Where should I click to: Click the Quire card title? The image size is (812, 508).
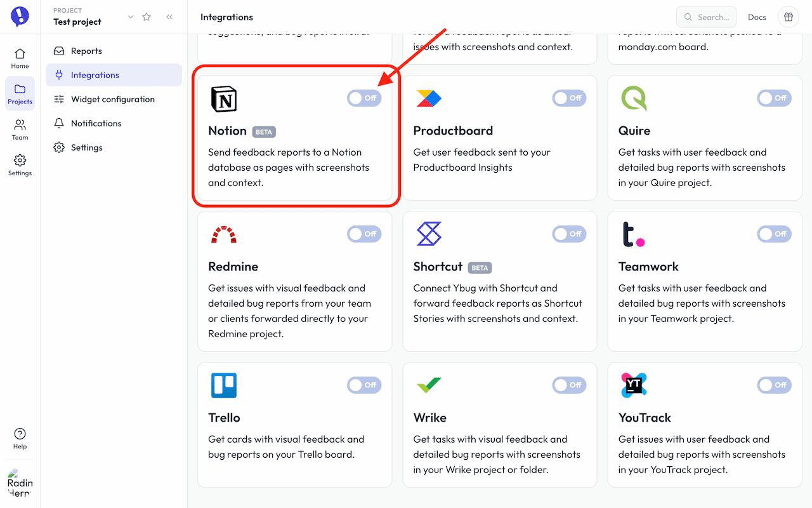point(634,131)
